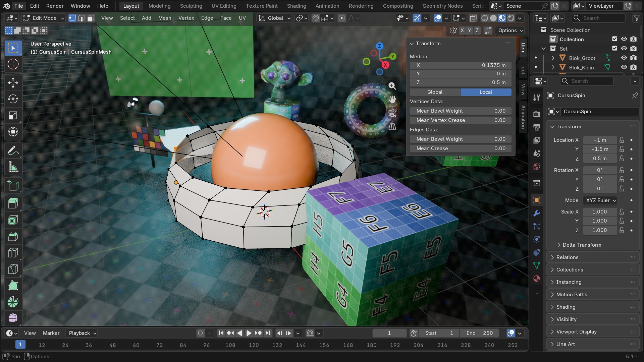Toggle X-ray display

[x=473, y=18]
